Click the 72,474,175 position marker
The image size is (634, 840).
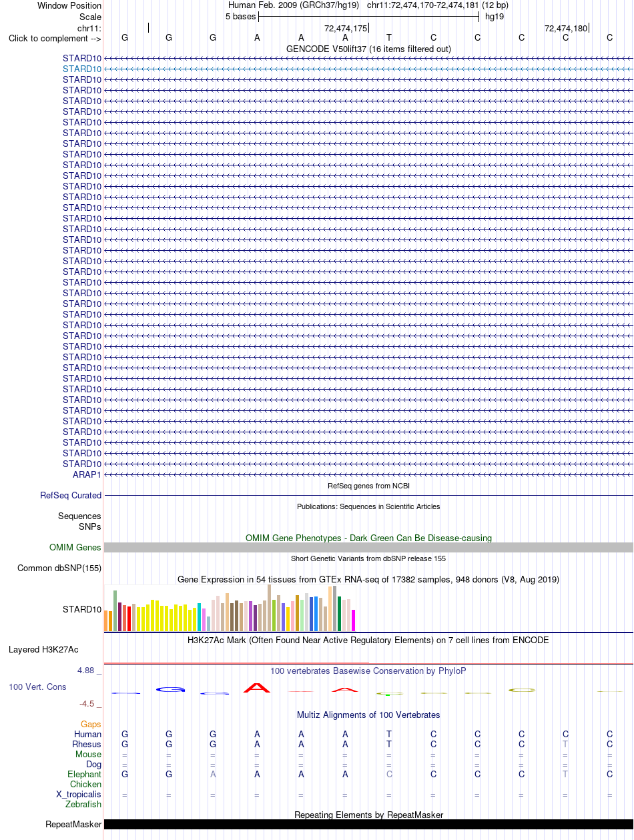[346, 28]
